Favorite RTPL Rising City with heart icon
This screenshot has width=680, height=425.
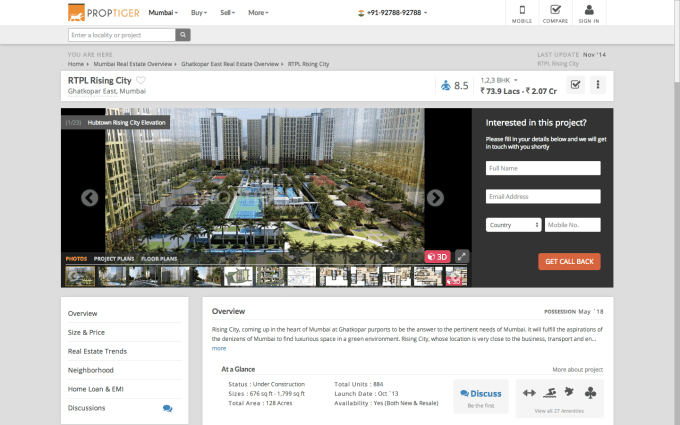(141, 80)
